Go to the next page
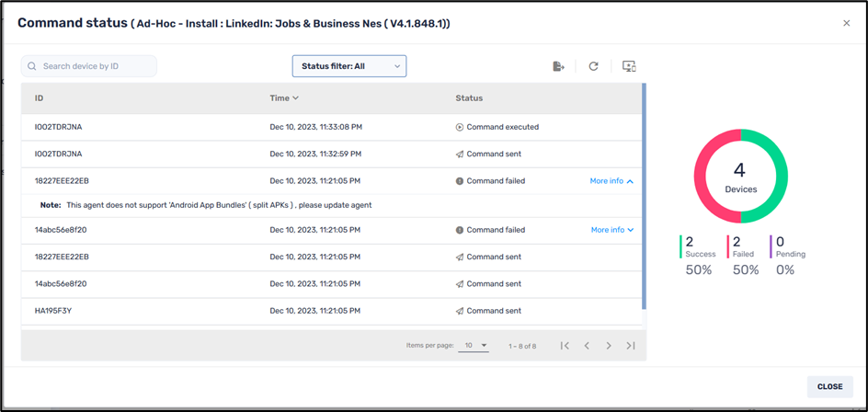The image size is (868, 412). 609,346
